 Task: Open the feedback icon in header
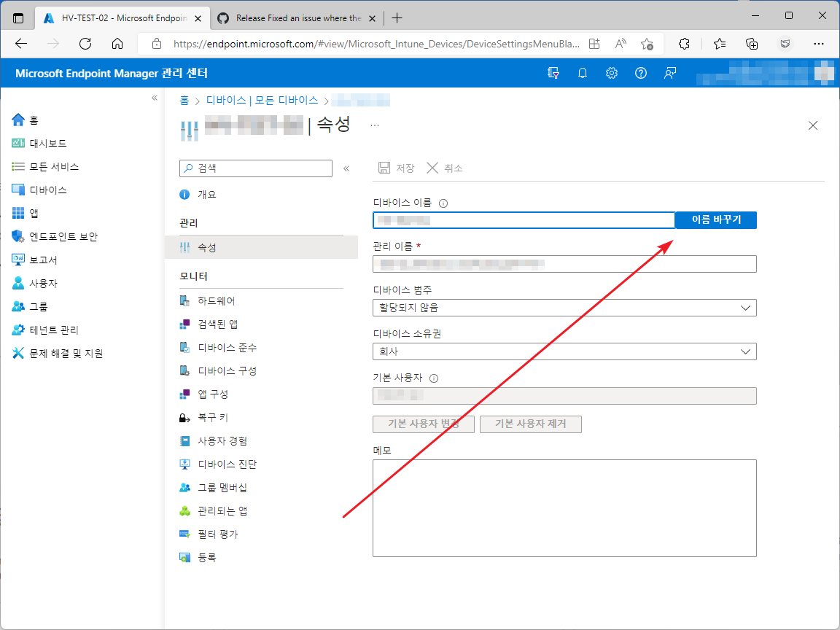(669, 74)
